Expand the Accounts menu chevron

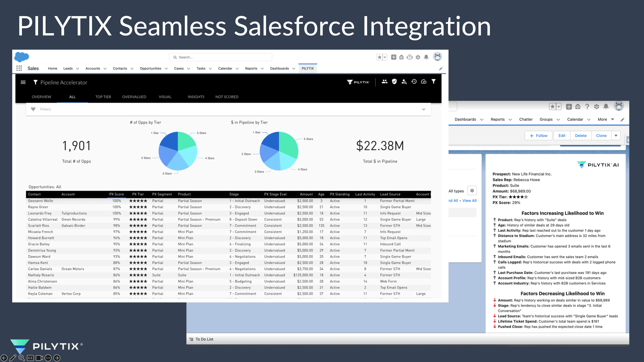(105, 69)
